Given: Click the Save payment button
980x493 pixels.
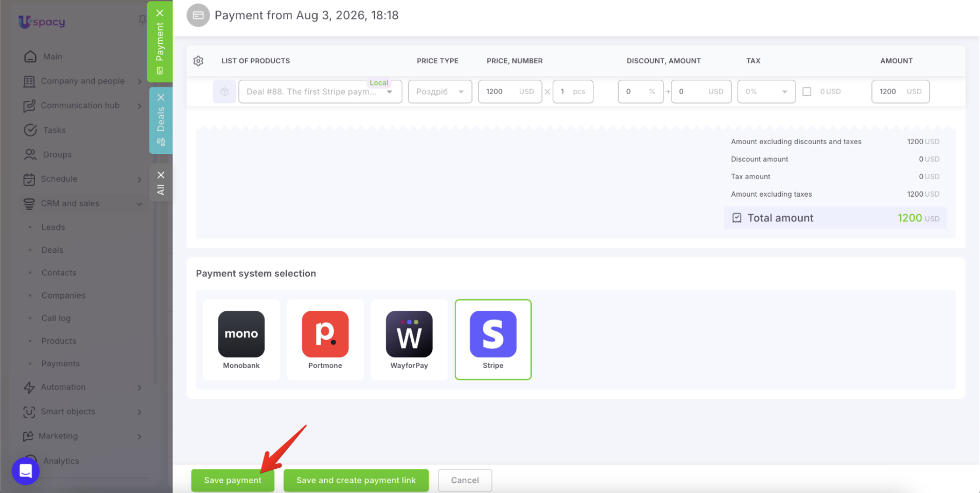Looking at the screenshot, I should [233, 480].
